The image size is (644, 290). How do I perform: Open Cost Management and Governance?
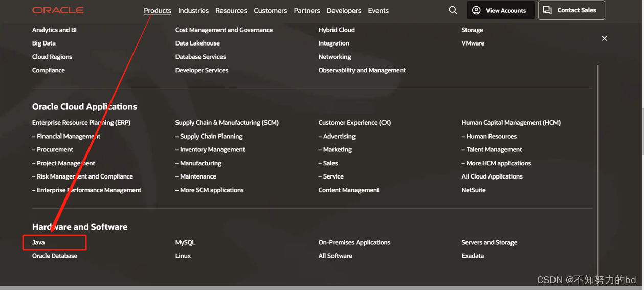coord(224,30)
